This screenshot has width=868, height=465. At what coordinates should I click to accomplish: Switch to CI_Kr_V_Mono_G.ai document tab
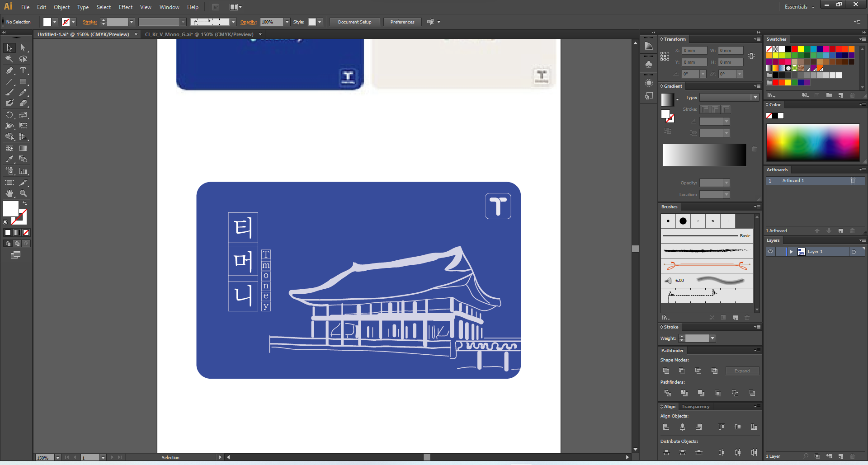[199, 34]
